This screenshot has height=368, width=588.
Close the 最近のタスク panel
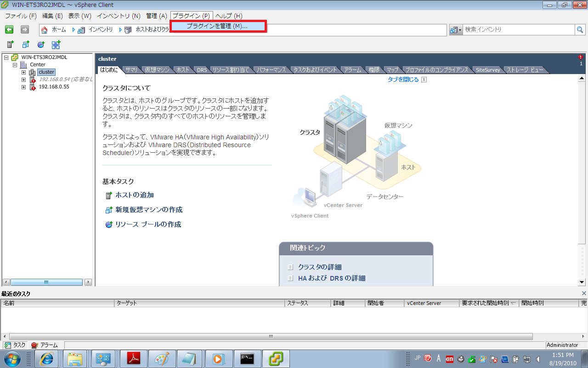click(x=584, y=293)
